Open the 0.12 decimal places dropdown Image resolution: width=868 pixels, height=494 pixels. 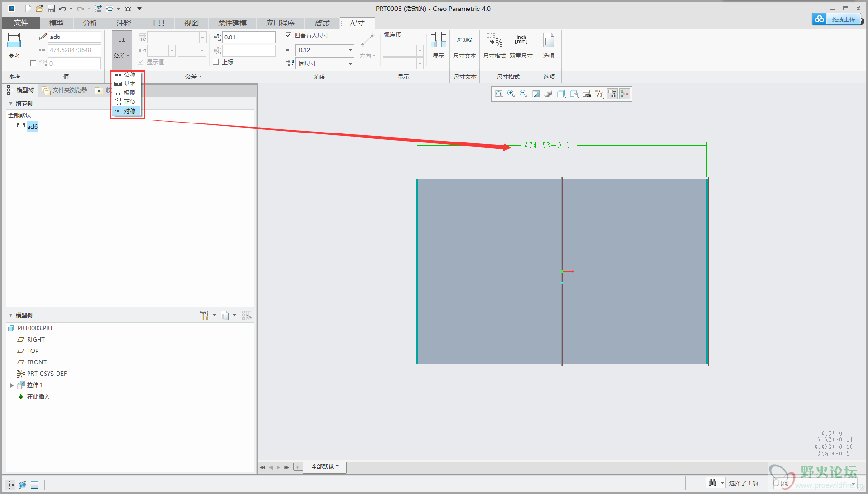(x=351, y=50)
